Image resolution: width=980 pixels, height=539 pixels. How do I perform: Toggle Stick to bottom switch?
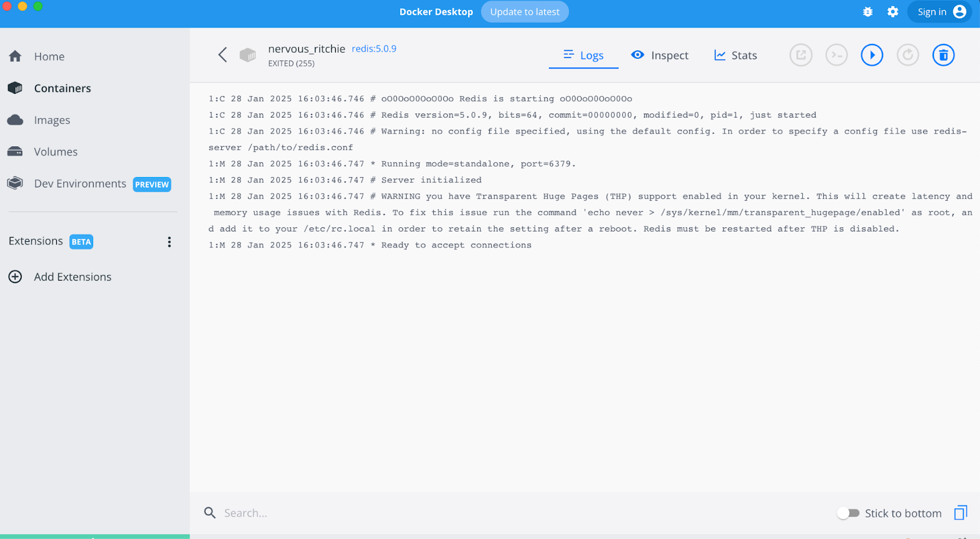(848, 513)
